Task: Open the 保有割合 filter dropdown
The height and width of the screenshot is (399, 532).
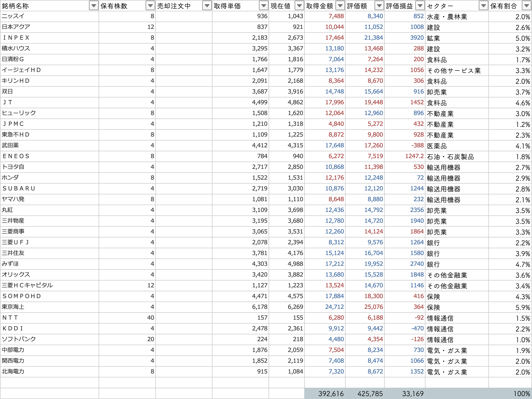Action: tap(526, 6)
